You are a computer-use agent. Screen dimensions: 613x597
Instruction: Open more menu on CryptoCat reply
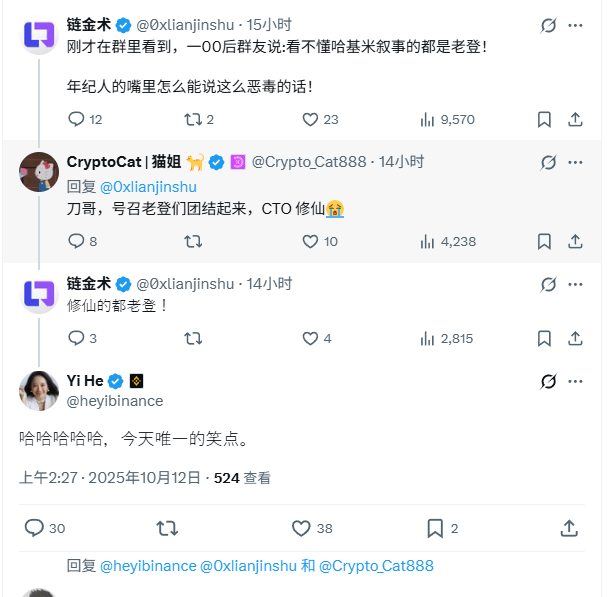[576, 162]
